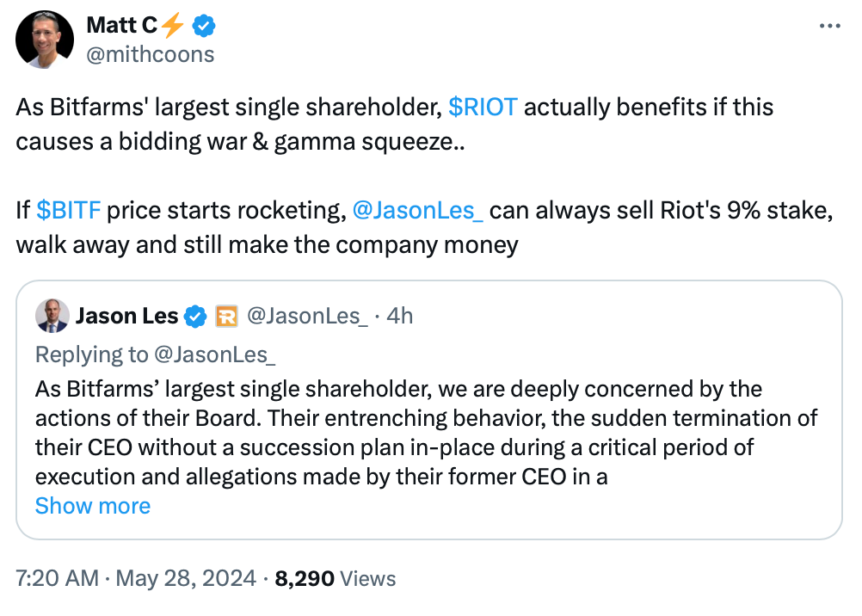Click the 7:20 AM · May 28, 2024 timestamp

tap(137, 579)
